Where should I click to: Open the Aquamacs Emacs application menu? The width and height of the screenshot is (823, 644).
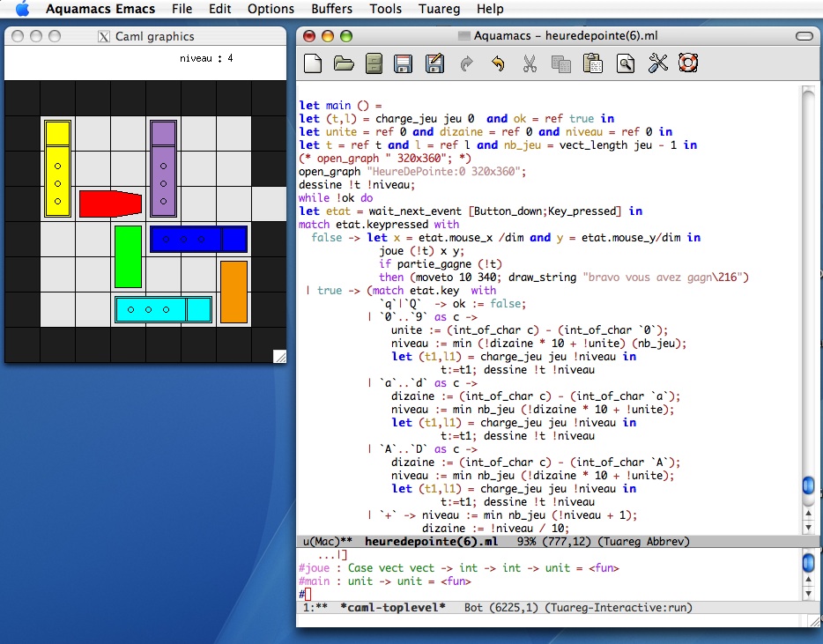click(100, 9)
